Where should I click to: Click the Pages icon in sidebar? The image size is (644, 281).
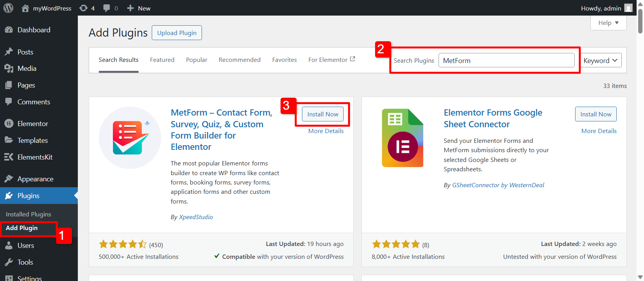pyautogui.click(x=9, y=85)
